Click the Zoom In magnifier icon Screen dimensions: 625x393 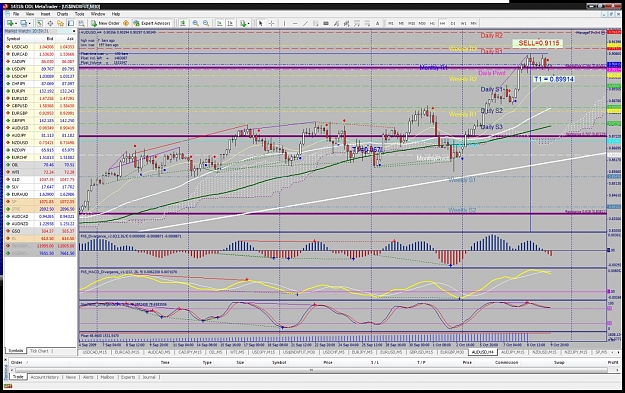(x=196, y=23)
